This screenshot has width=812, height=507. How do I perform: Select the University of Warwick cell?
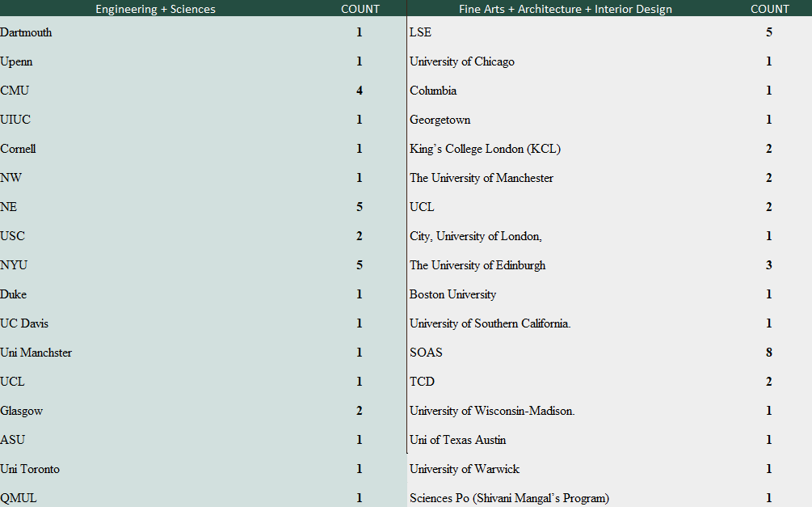[465, 469]
